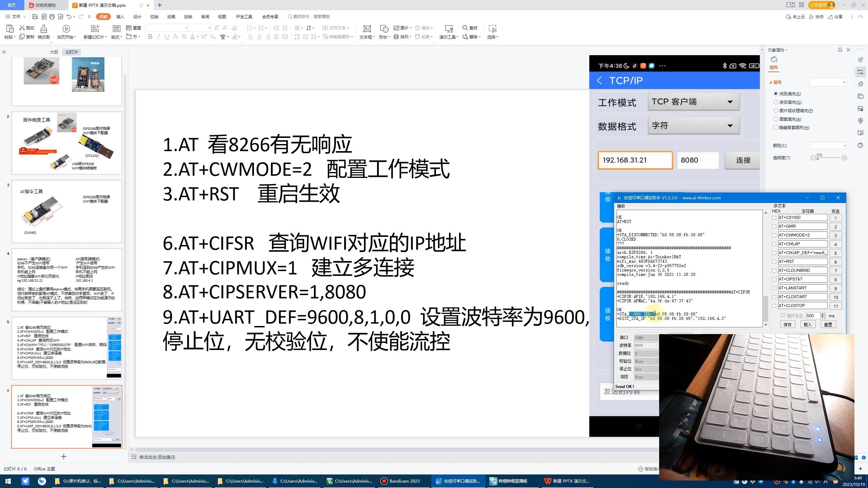The image size is (868, 488).
Task: Click the IP address field 192.168.31.21
Action: pyautogui.click(x=635, y=160)
